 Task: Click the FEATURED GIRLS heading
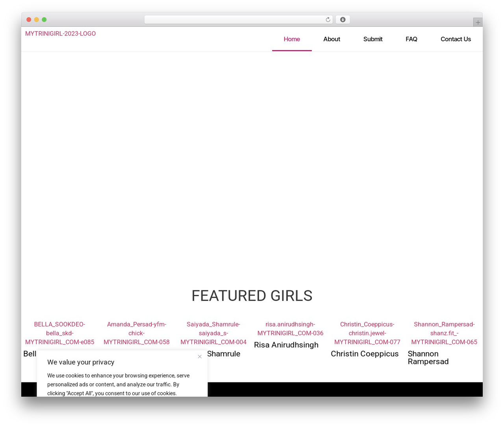click(x=252, y=296)
